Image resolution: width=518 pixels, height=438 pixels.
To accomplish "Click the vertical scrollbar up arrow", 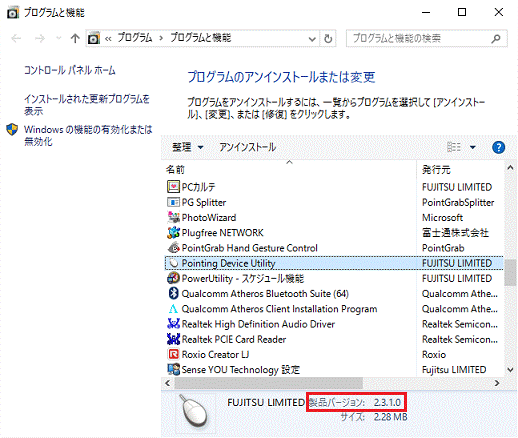I will [x=510, y=168].
